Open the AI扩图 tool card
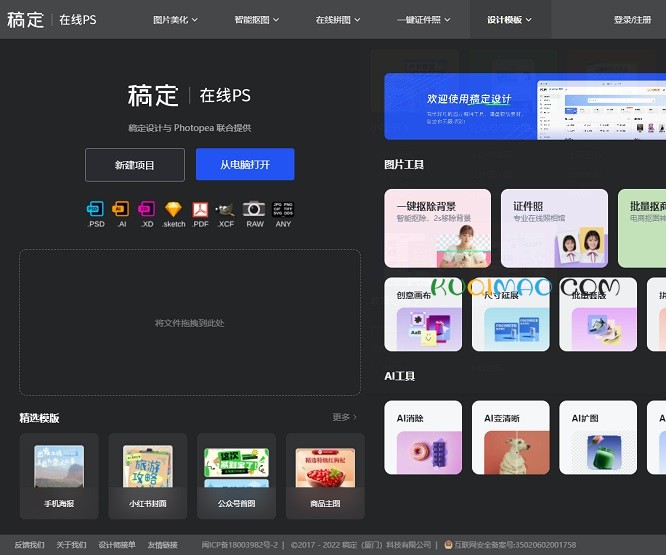666x555 pixels. coord(598,437)
